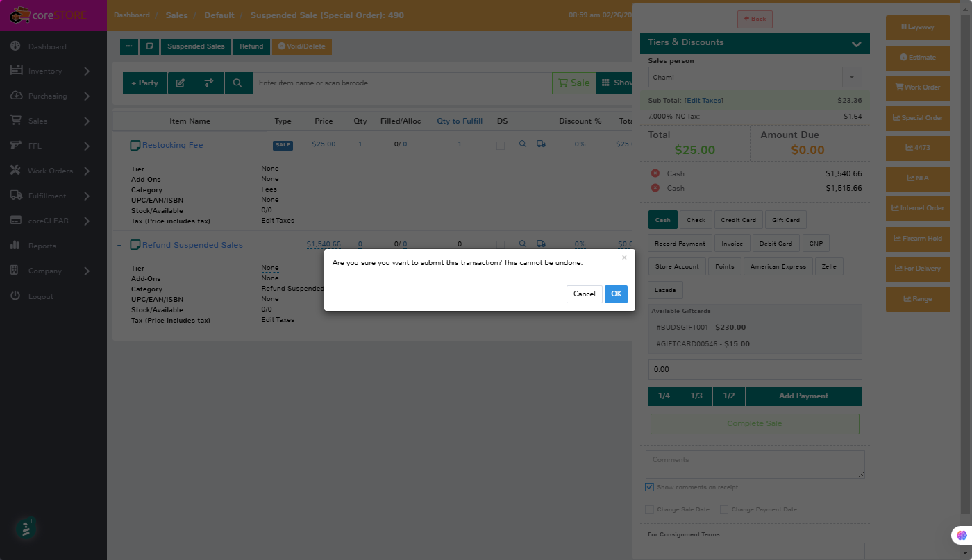
Task: Click the Add Payment button
Action: [x=803, y=396]
